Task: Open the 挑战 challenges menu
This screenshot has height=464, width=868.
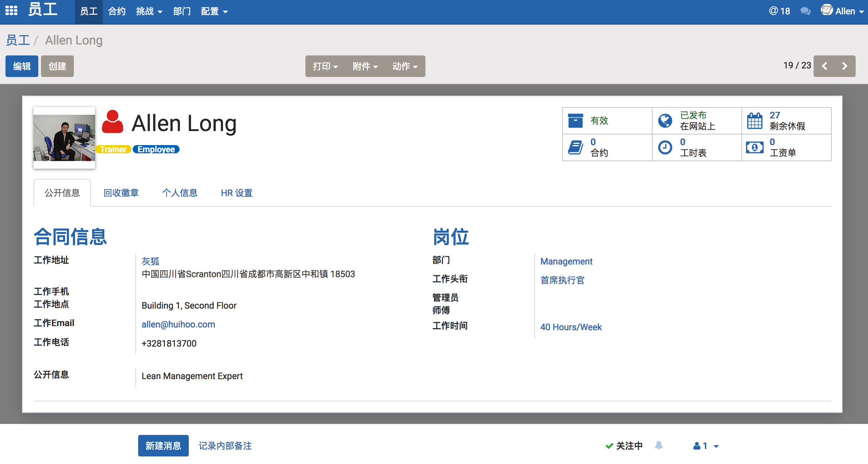Action: [149, 11]
